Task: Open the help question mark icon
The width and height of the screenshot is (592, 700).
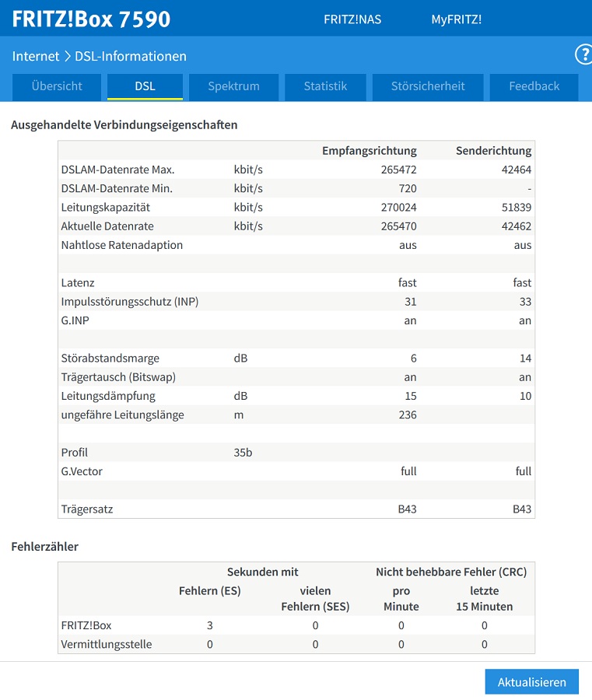Action: click(584, 55)
